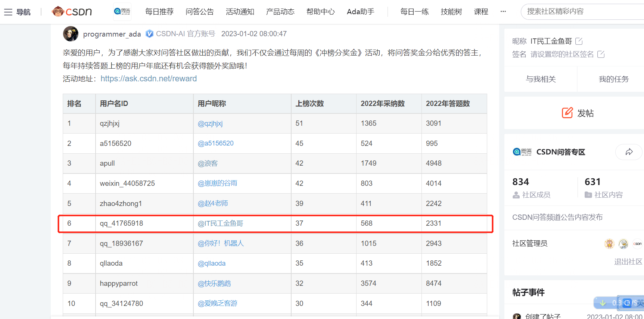The image size is (644, 319).
Task: Open 帮助中心 menu item
Action: (x=321, y=12)
